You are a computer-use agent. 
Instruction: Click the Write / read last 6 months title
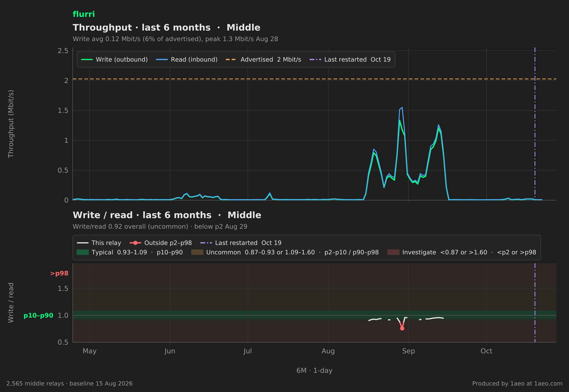click(x=167, y=215)
